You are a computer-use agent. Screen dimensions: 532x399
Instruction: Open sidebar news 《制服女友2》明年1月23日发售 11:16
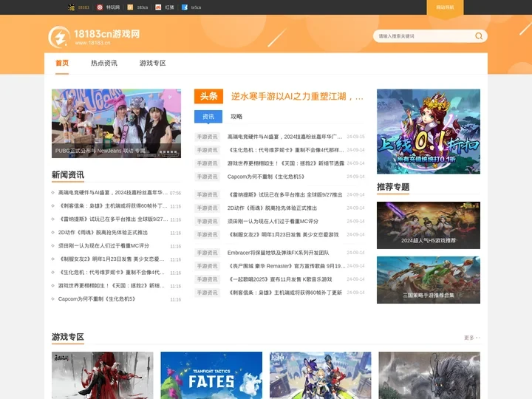click(x=112, y=259)
